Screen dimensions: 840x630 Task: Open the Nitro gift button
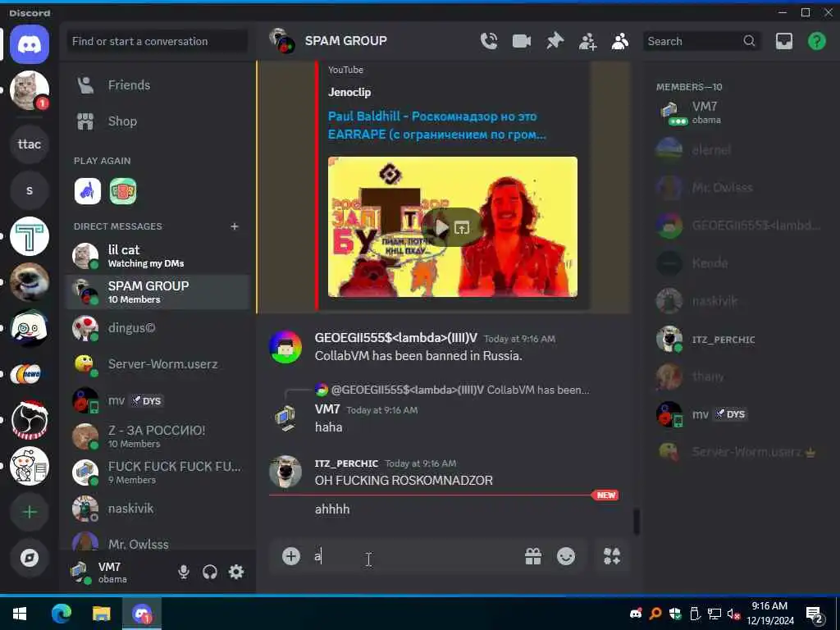[533, 557]
